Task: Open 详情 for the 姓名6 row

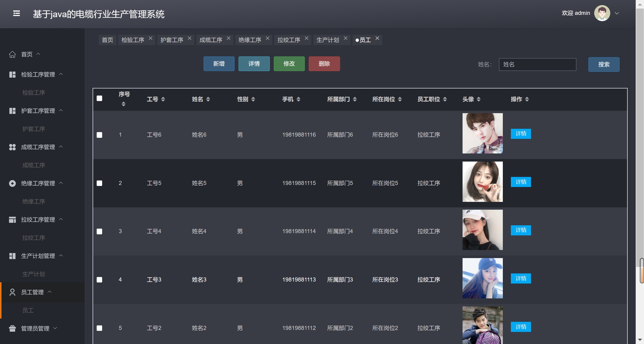Action: (521, 134)
